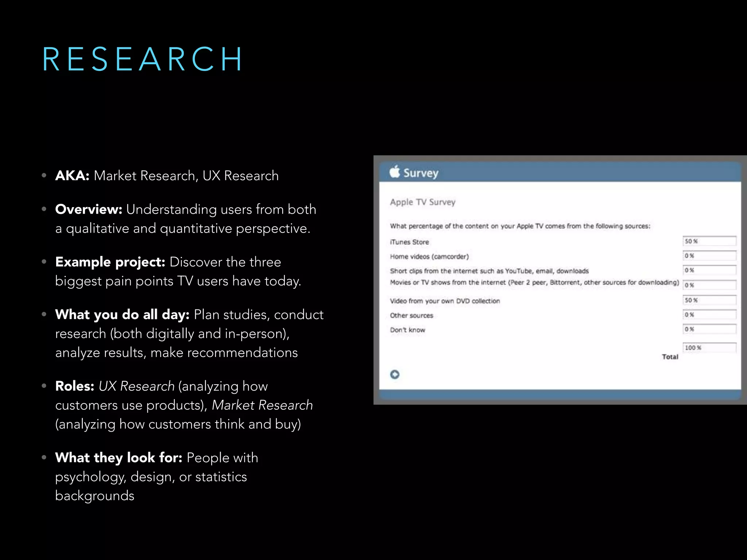Select the What they look for bullet
This screenshot has width=747, height=560.
pos(156,477)
